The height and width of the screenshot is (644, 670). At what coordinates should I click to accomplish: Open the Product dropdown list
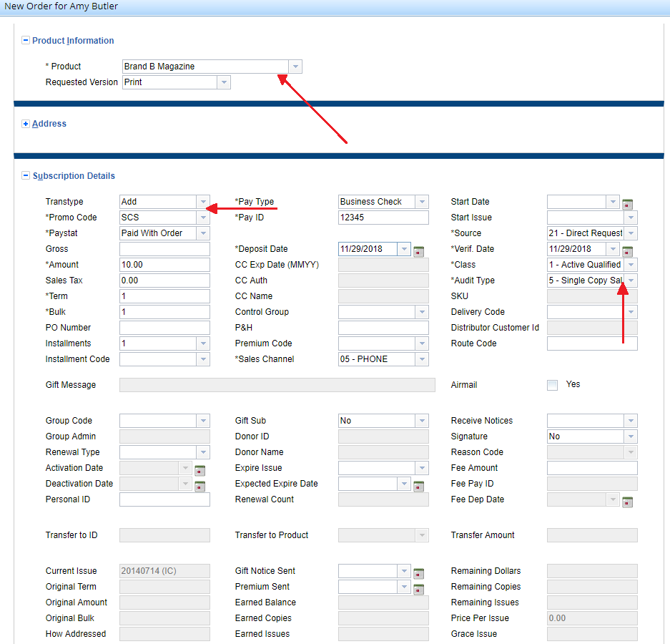pos(295,67)
